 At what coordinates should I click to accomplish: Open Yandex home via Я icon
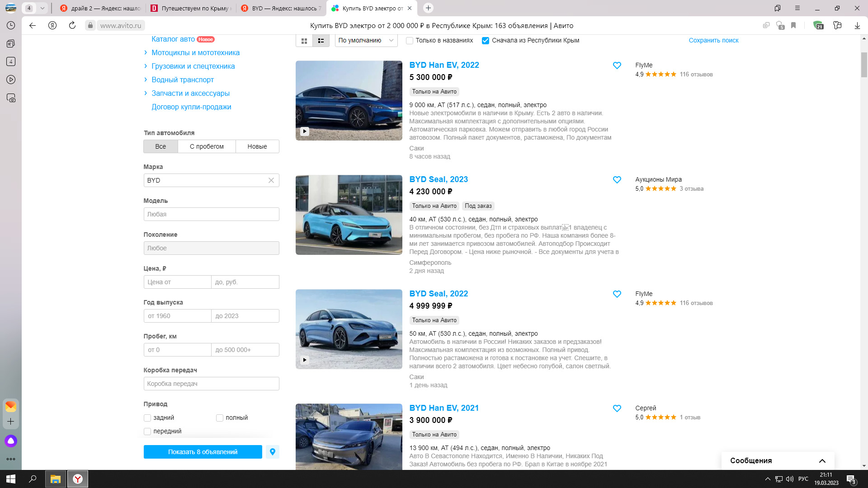coord(52,26)
